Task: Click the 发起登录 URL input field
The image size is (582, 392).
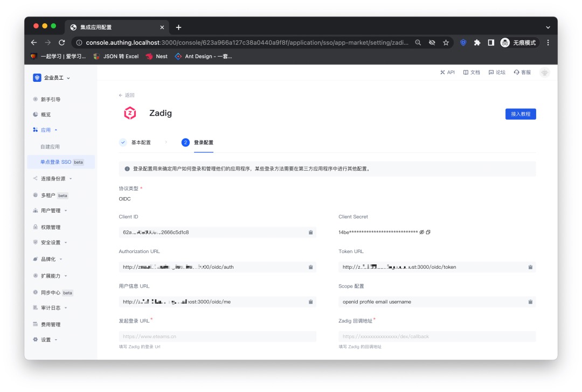Action: click(218, 337)
